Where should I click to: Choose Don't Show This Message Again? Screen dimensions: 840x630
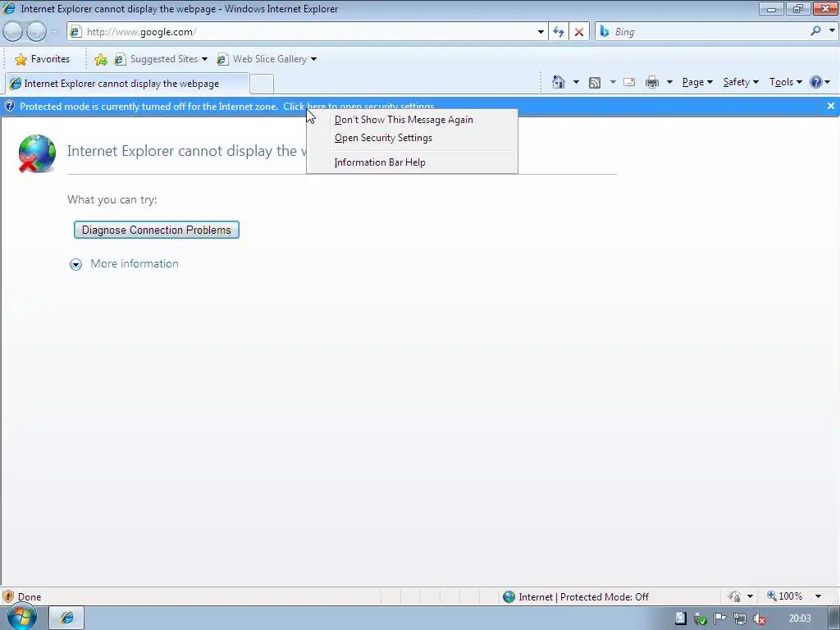point(412,120)
